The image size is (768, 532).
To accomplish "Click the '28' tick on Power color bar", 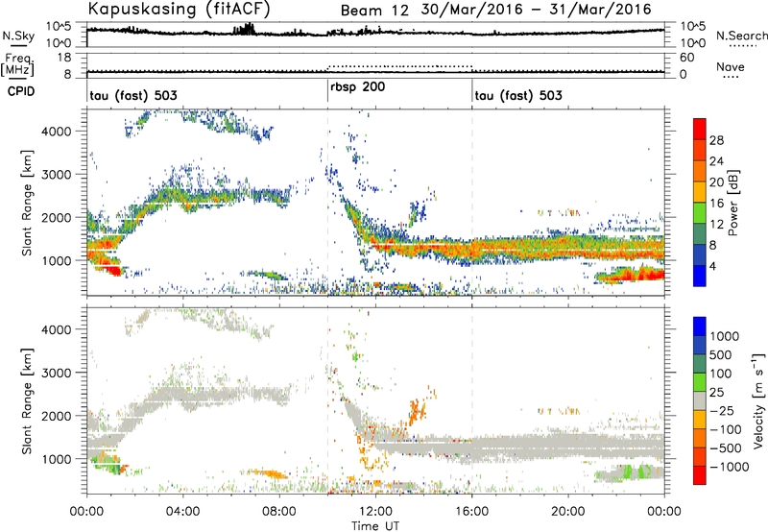I will [716, 140].
